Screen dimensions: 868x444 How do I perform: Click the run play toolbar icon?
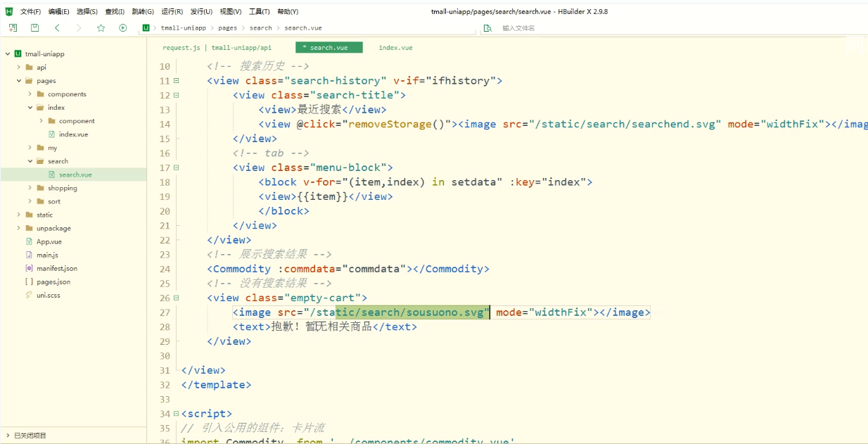coord(123,27)
